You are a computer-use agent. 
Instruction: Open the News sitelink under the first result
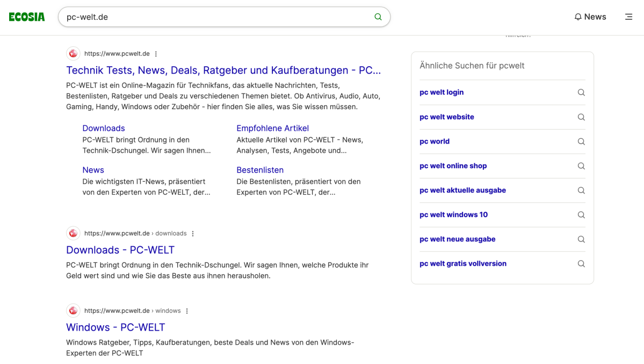point(93,170)
